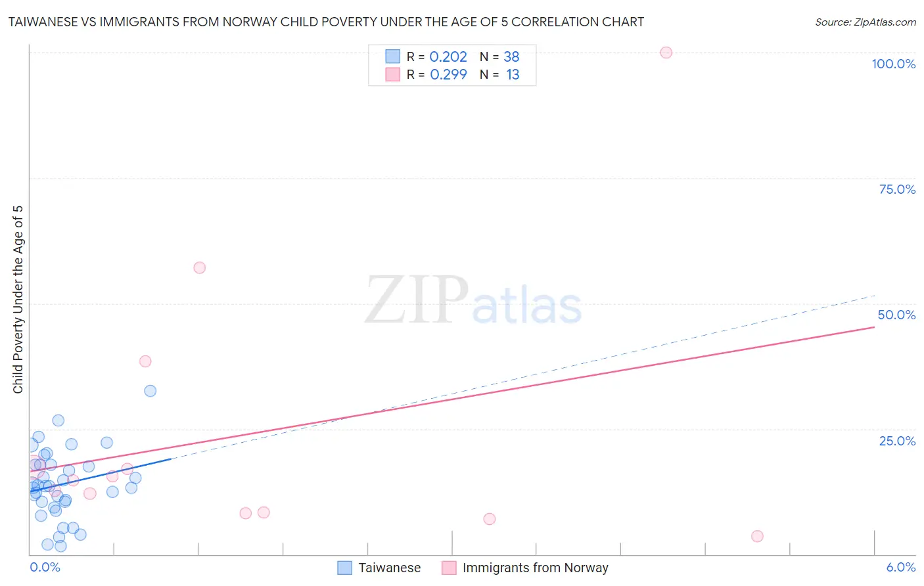Select the pink data point near 38%
Screen dimensions: 924x586
(x=145, y=361)
